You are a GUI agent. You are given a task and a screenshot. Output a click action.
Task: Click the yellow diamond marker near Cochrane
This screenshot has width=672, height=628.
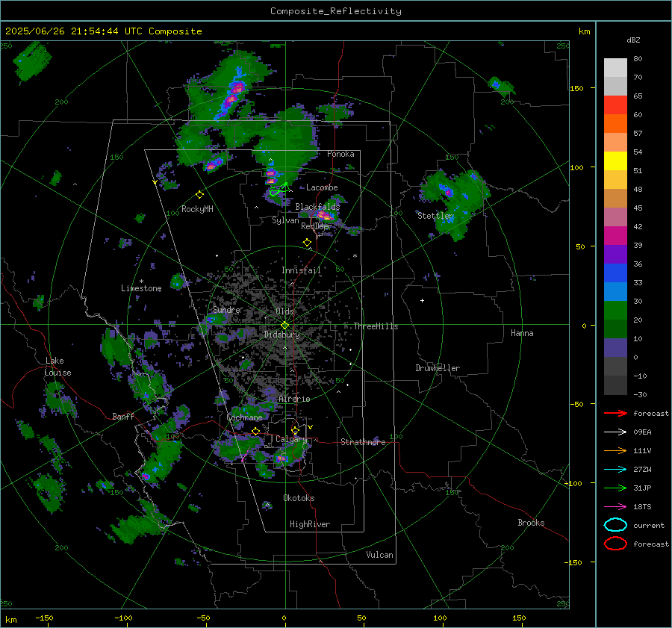pyautogui.click(x=256, y=431)
